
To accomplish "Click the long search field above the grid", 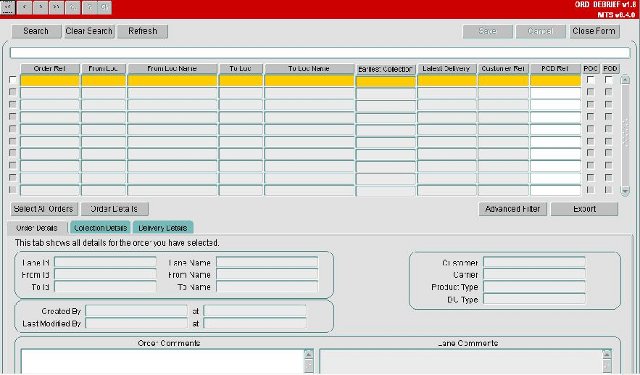I will point(320,53).
